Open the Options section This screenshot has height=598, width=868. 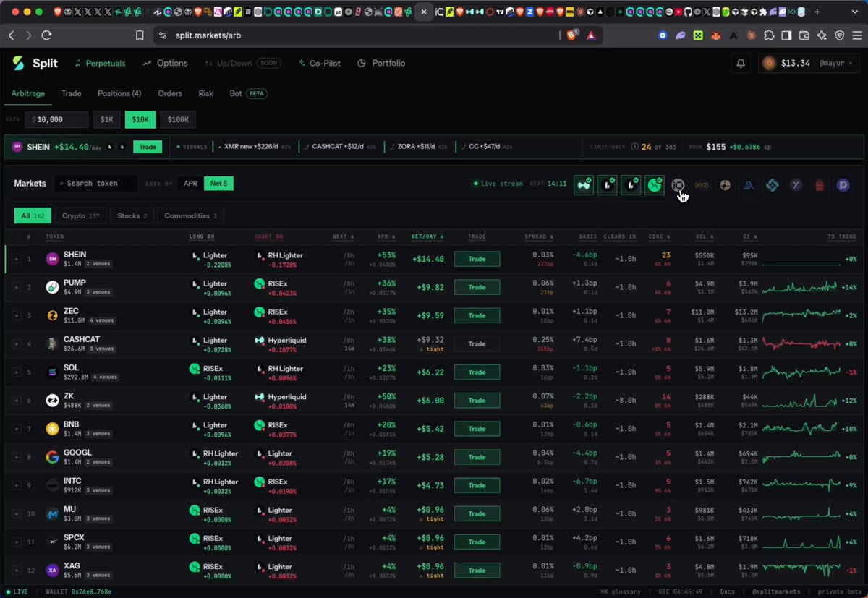coord(165,64)
